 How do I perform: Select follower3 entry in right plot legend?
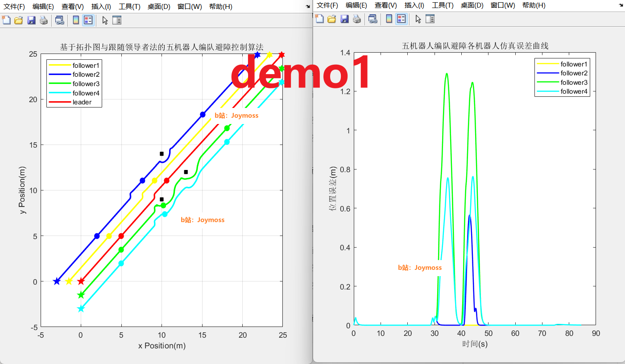point(574,83)
